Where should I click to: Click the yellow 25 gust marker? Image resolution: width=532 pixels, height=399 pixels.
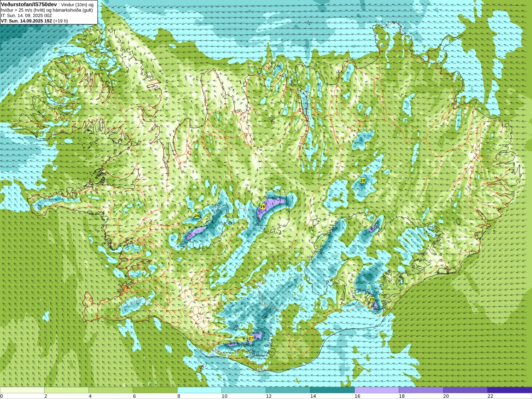(x=372, y=299)
